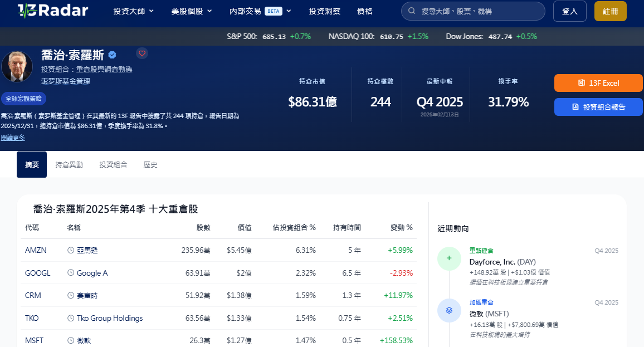Click the +11.97% change value
This screenshot has width=644, height=347.
398,295
